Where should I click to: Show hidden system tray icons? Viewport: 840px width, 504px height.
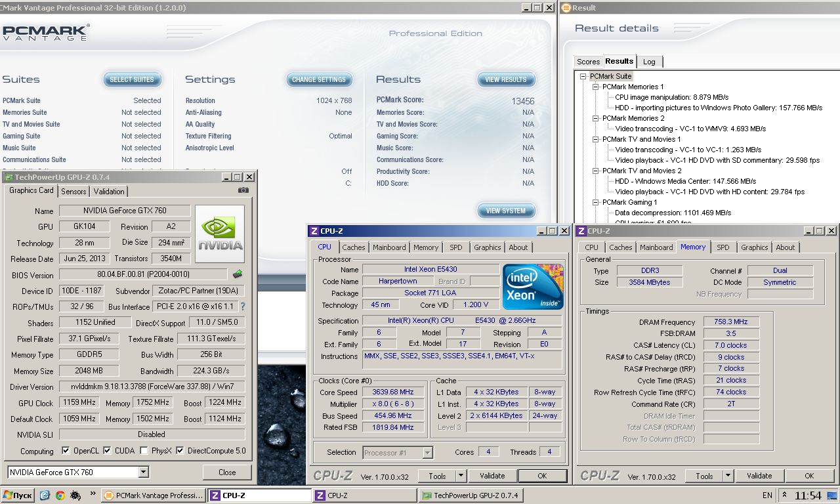click(784, 495)
